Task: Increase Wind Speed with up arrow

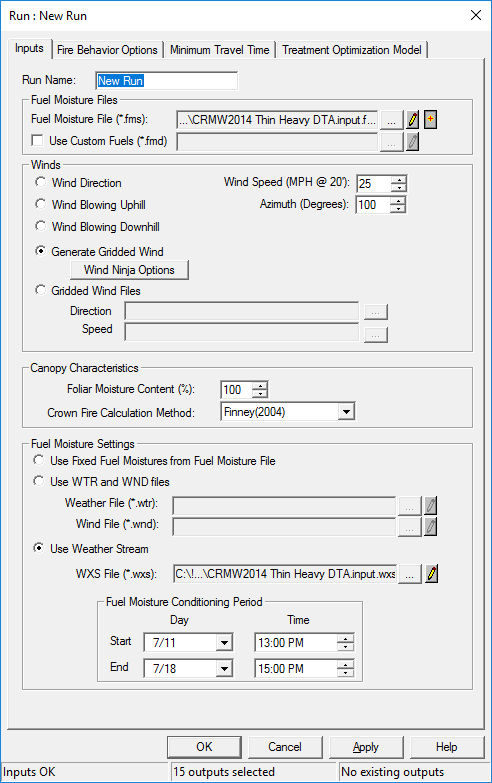Action: point(398,180)
